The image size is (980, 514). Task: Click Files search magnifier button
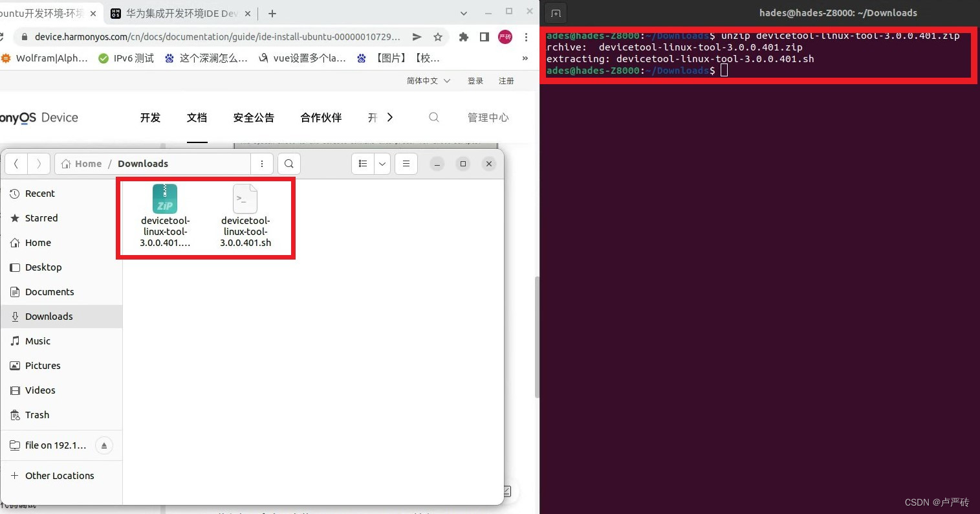tap(289, 164)
